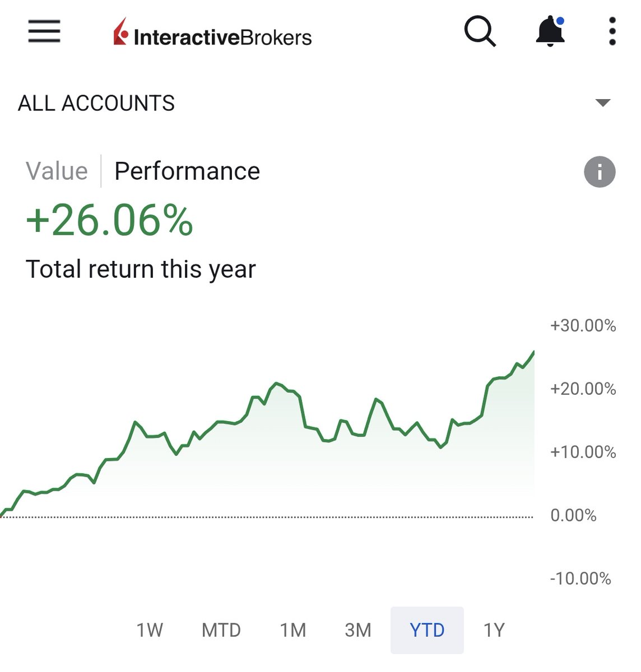Choose the MTD time range
This screenshot has width=641, height=672.
221,631
